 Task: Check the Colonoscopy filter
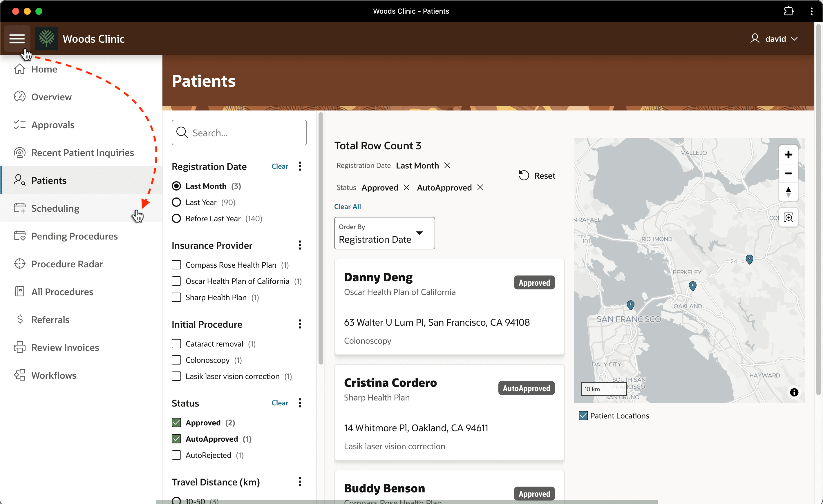coord(176,360)
